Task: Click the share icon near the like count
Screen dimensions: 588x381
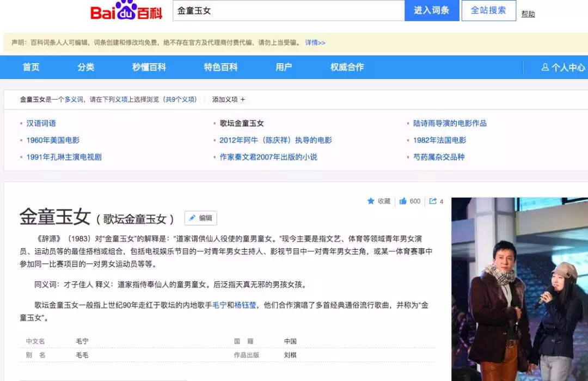Action: [433, 201]
